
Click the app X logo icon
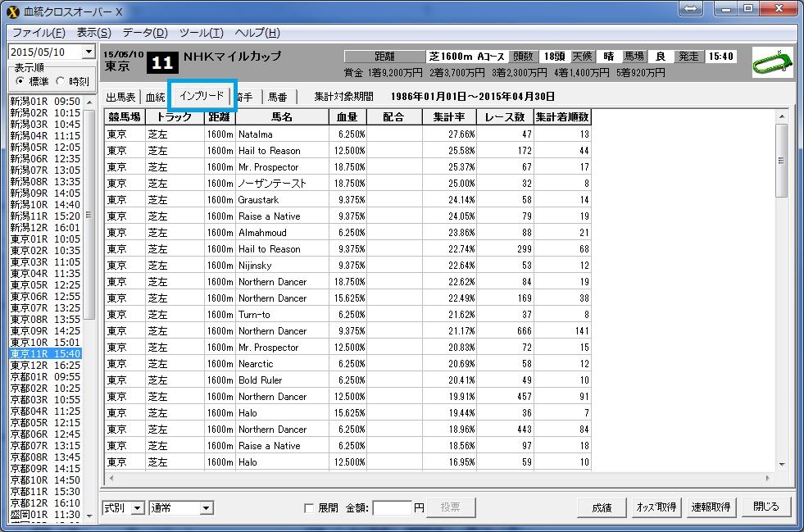click(13, 11)
